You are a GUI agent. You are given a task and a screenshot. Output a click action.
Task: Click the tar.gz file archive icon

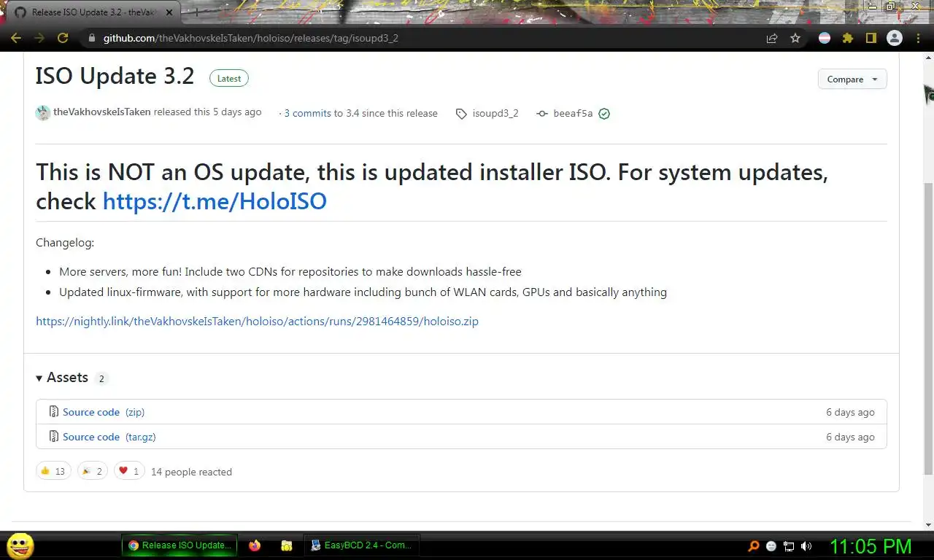pos(53,437)
